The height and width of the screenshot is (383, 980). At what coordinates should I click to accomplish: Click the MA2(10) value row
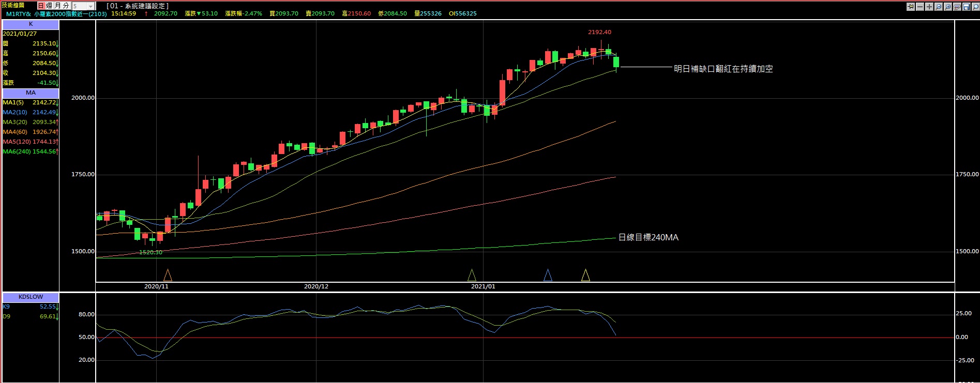click(x=31, y=113)
